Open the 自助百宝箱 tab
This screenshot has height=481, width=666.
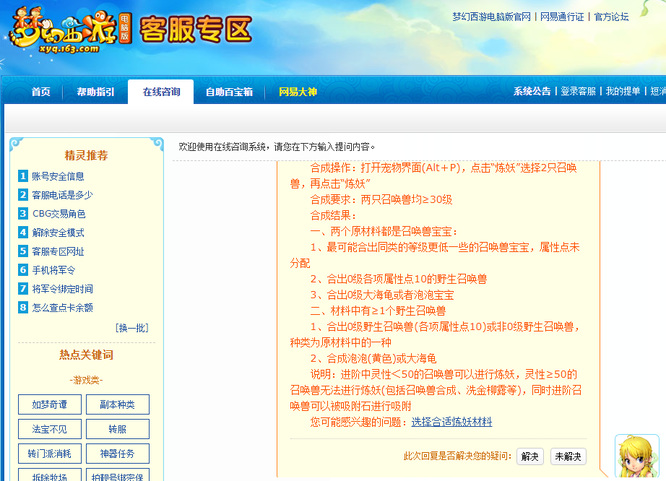point(229,92)
